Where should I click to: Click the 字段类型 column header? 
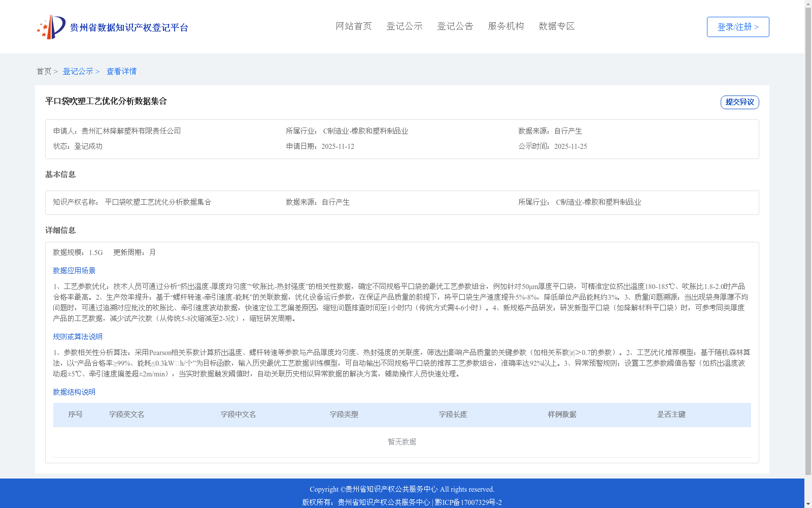pyautogui.click(x=344, y=415)
